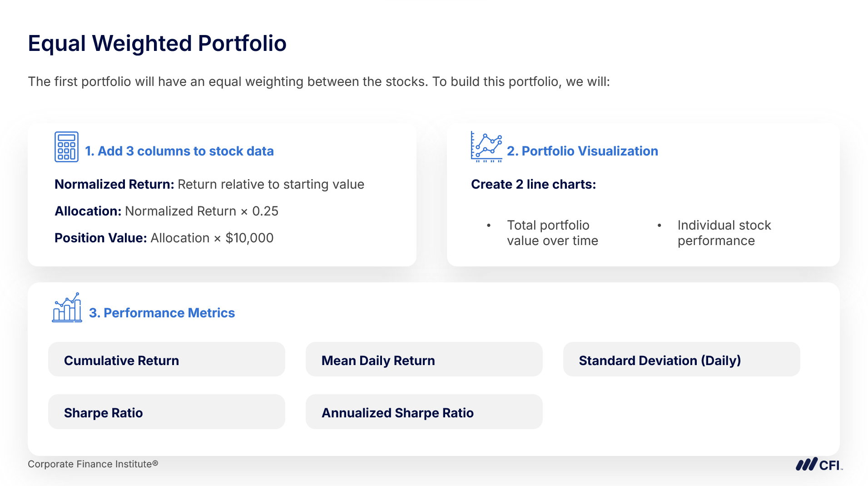868x486 pixels.
Task: Click the Corporate Finance Institute footer text
Action: 93,464
